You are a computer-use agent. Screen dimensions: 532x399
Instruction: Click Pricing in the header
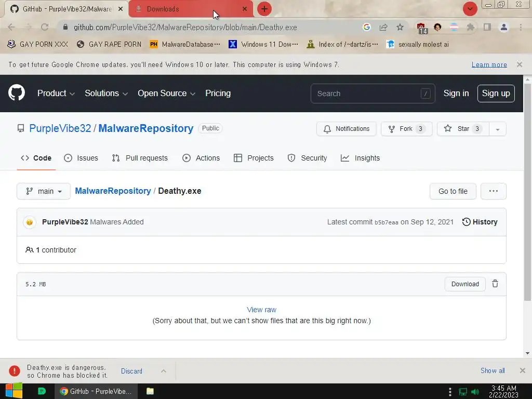[218, 94]
